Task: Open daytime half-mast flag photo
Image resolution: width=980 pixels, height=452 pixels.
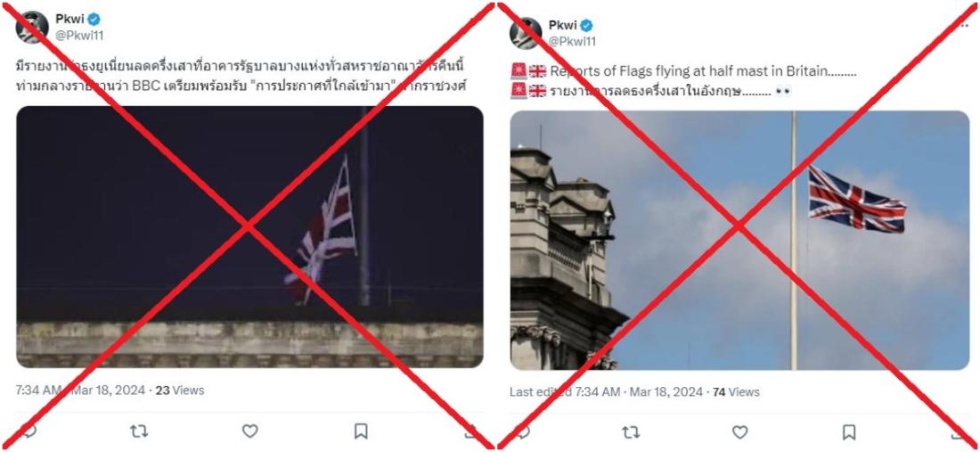Action: 740,241
